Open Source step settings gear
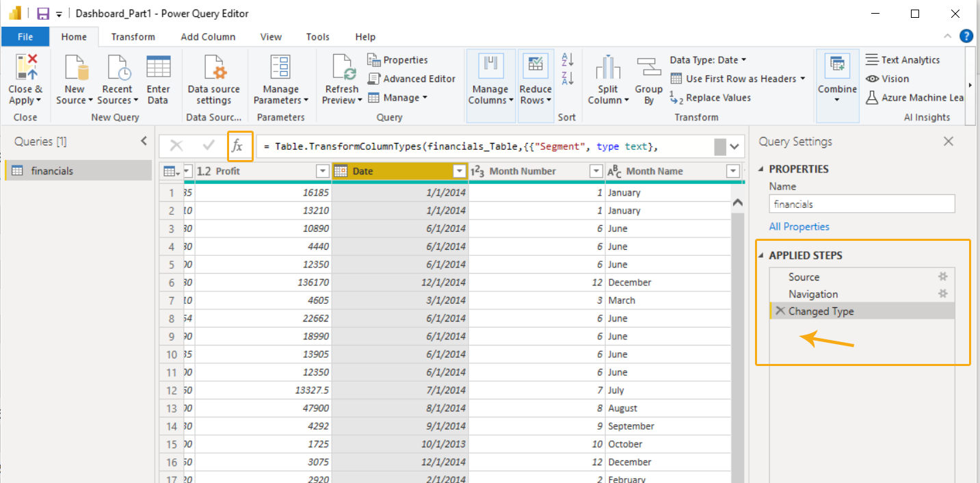The image size is (980, 483). pos(942,276)
